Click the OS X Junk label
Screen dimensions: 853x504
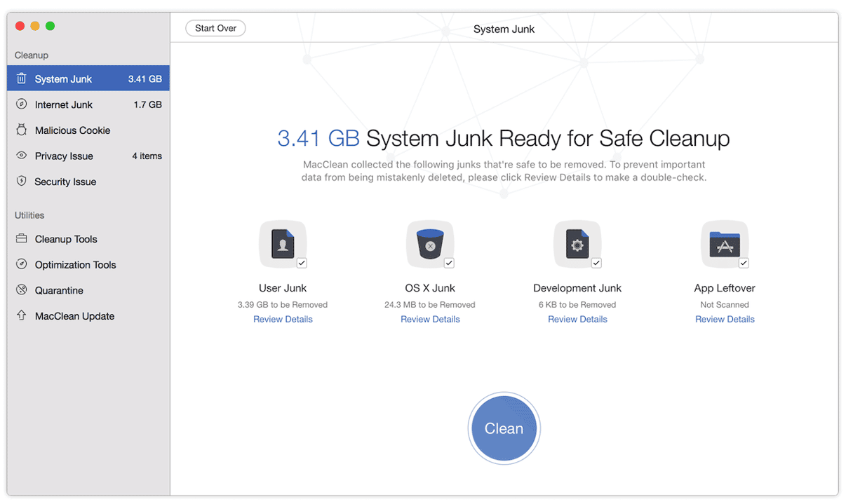point(430,288)
